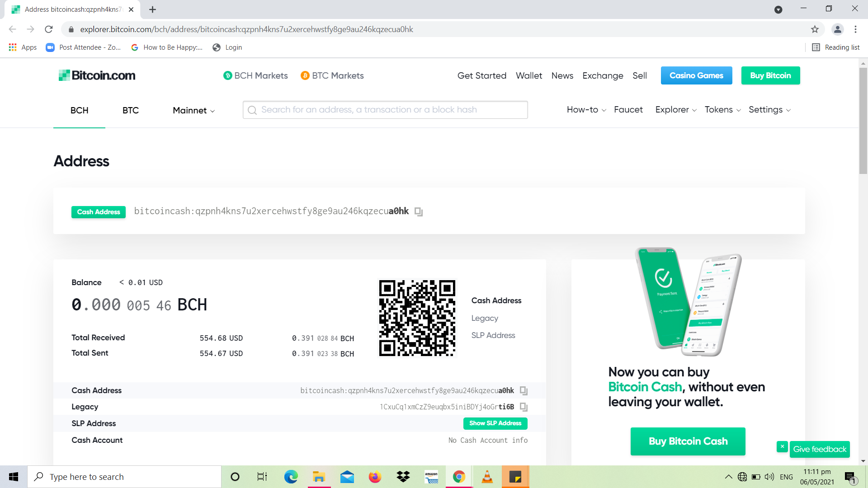Open the Wallet page
868x488 pixels.
tap(529, 75)
